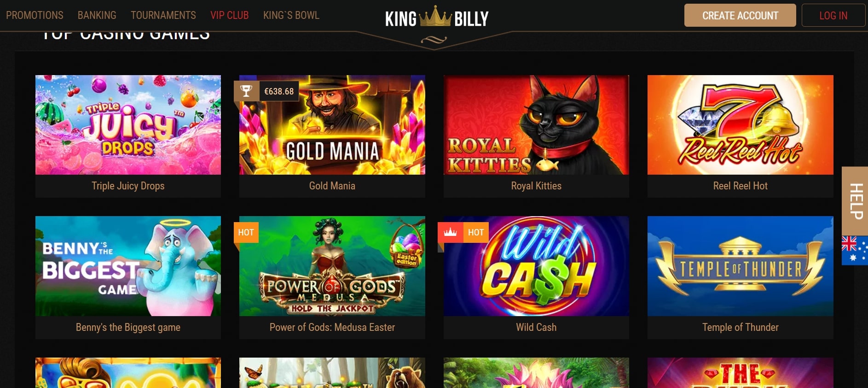Click the Log In button
The image size is (868, 388).
[x=833, y=15]
